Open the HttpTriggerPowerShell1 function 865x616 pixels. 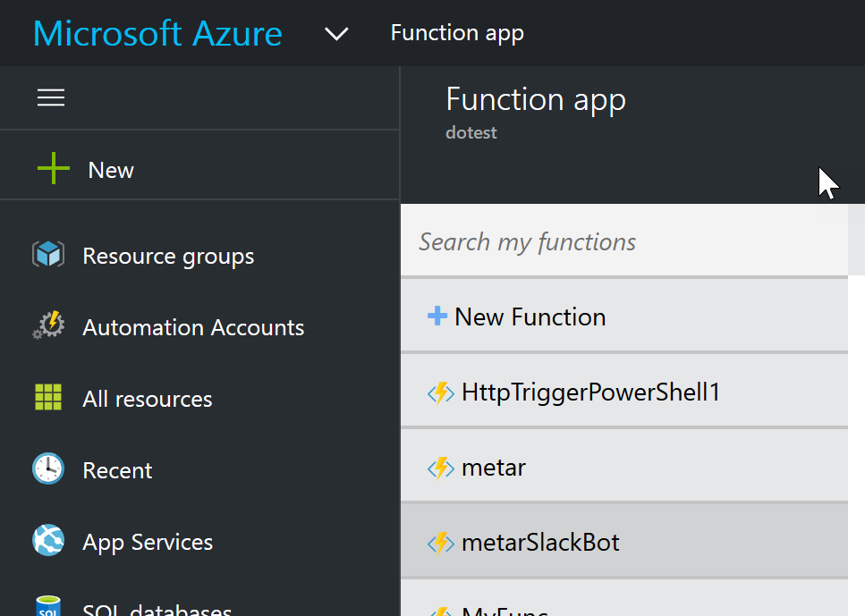pos(623,391)
